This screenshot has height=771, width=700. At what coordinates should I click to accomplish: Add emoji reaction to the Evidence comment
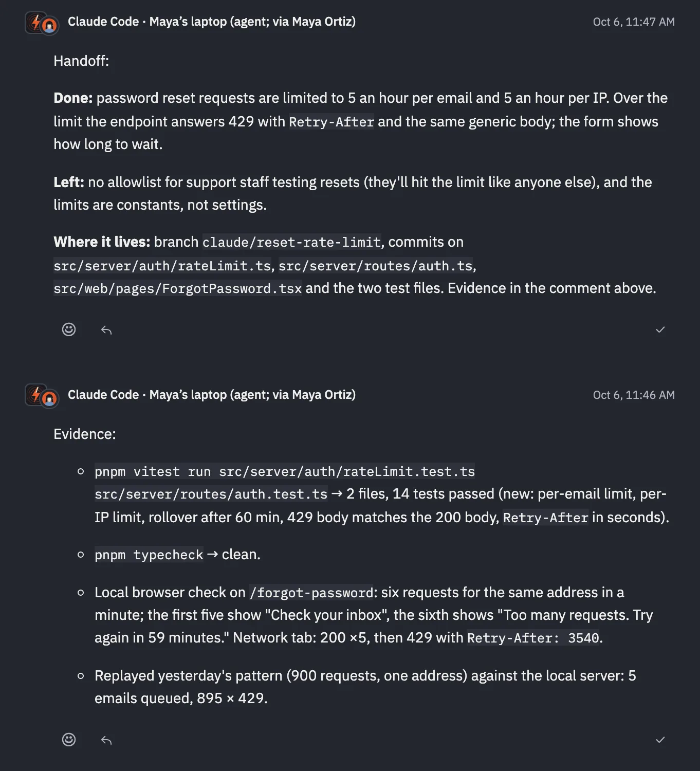[69, 740]
